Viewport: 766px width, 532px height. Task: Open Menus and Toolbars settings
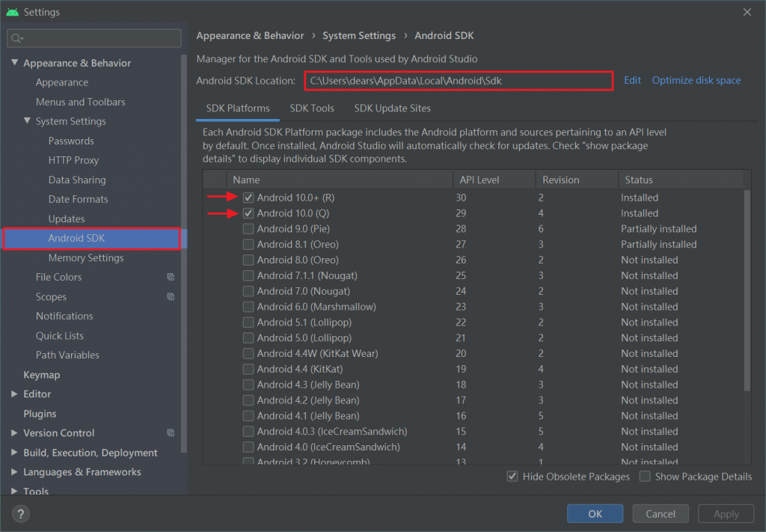(80, 102)
